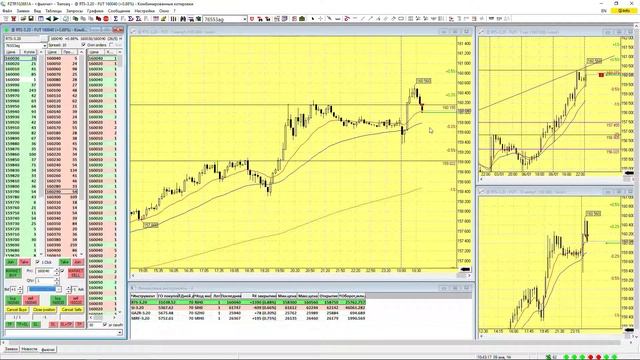
Task: Toggle the 1-Click checkbox
Action: pyautogui.click(x=37, y=262)
